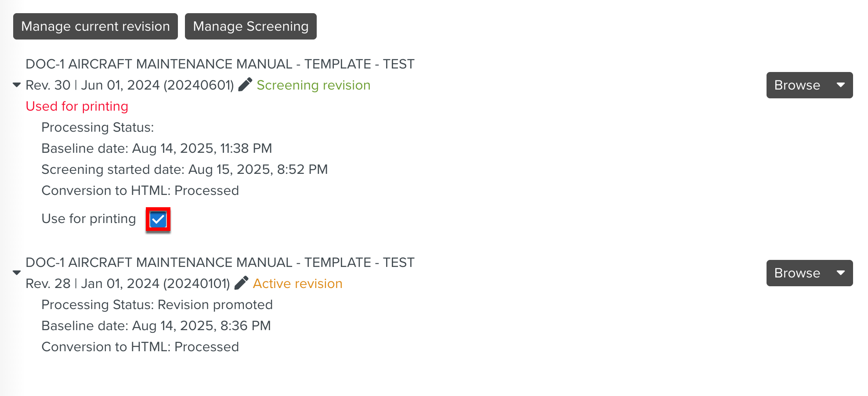The image size is (868, 396).
Task: Click Manage current revision
Action: click(x=95, y=26)
